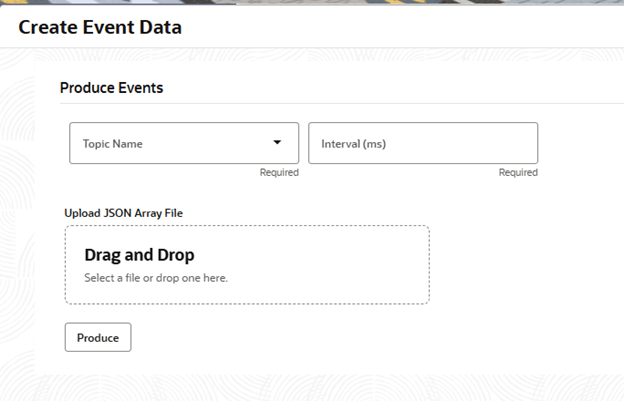Viewport: 624px width, 401px height.
Task: Click the Produce Events section heading
Action: click(x=111, y=88)
